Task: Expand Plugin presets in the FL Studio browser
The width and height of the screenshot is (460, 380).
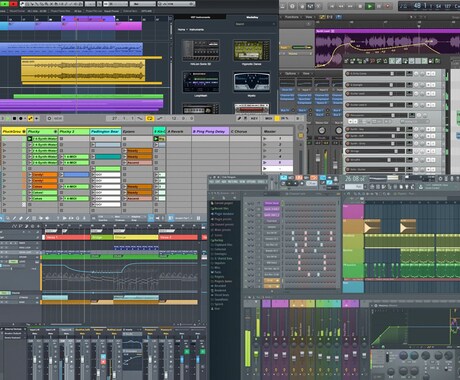Action: click(x=222, y=219)
